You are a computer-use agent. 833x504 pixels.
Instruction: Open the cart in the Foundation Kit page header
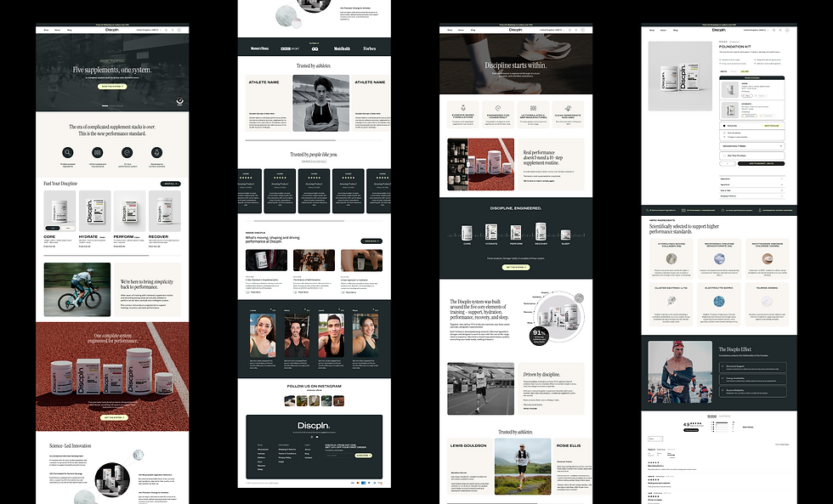(787, 31)
